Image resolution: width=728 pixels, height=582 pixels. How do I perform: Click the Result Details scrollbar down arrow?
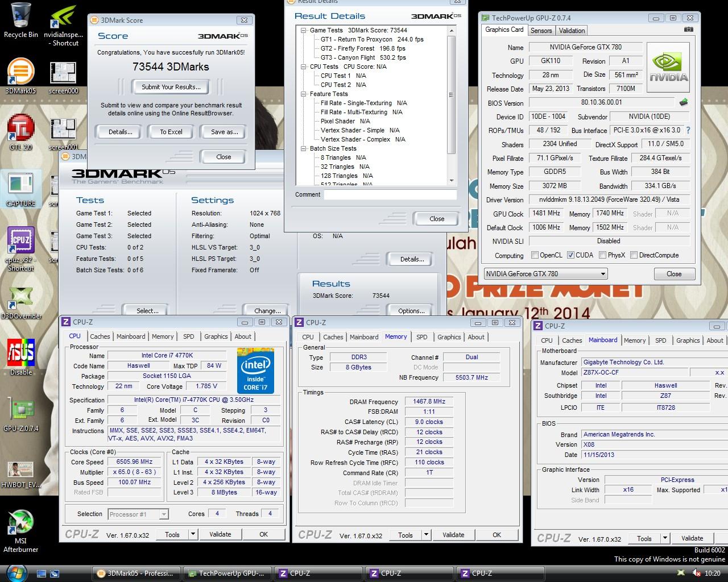[x=452, y=181]
